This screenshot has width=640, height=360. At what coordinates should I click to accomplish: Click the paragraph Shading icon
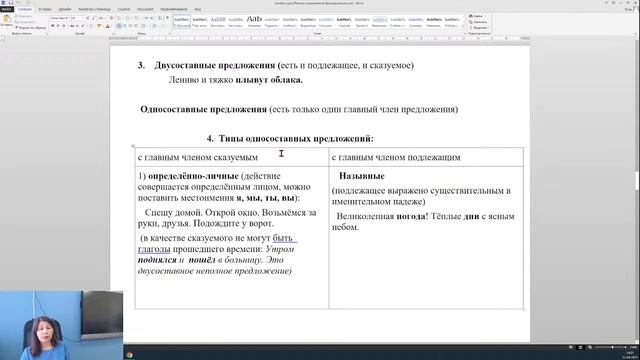point(154,26)
